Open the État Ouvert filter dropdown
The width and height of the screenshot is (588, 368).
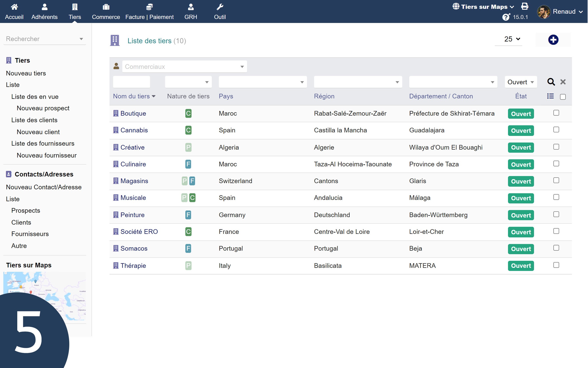521,82
